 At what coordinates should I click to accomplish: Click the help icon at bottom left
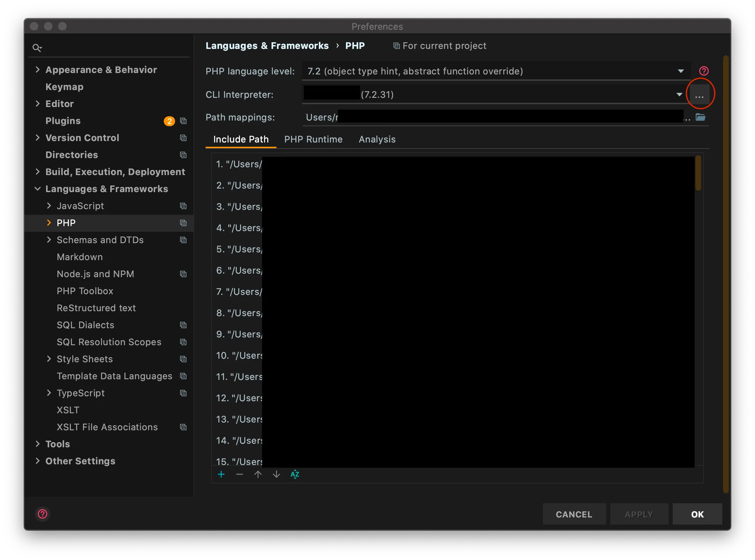[x=42, y=514]
